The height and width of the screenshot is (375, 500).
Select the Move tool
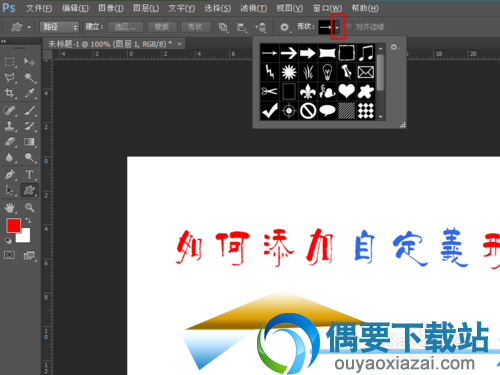[29, 62]
